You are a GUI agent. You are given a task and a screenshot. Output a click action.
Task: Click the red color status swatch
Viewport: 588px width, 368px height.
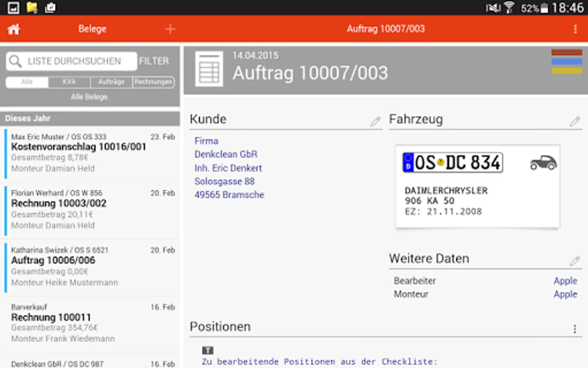click(567, 52)
